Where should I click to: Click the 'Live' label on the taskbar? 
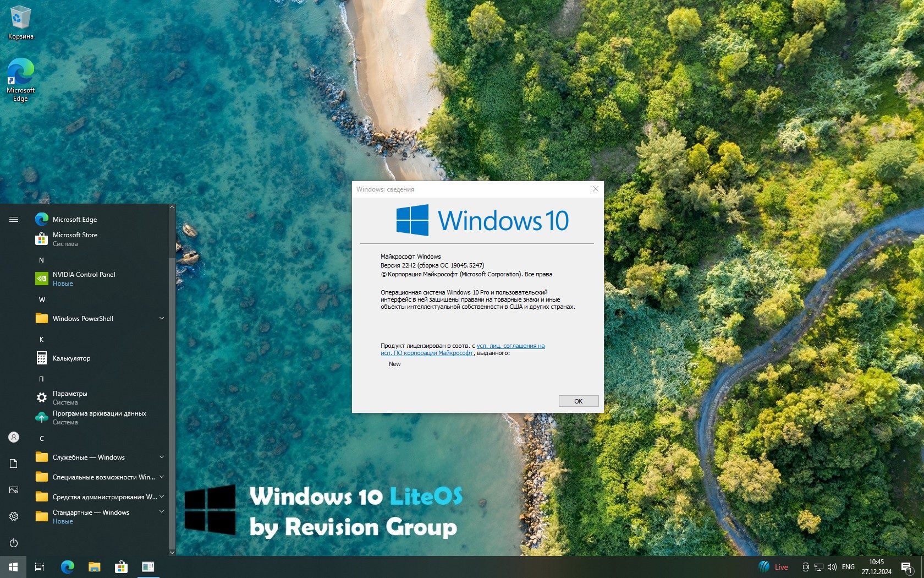pos(782,567)
